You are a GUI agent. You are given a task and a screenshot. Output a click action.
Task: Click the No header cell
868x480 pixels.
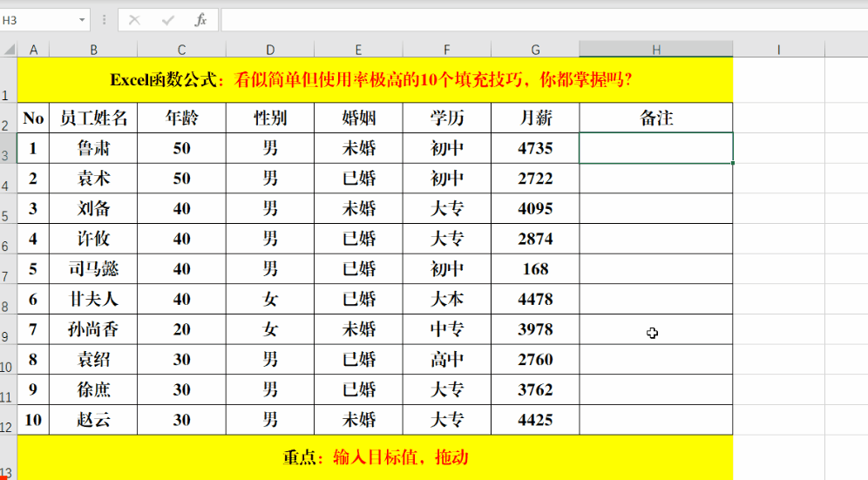click(33, 118)
